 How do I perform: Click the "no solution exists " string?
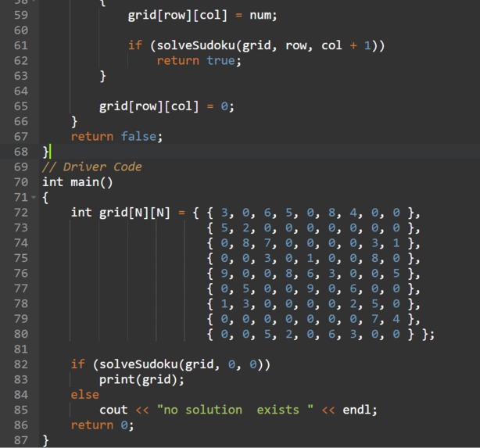(235, 410)
